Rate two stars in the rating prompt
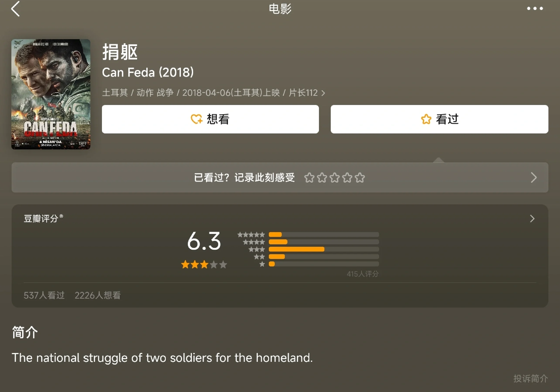The image size is (560, 392). click(322, 178)
